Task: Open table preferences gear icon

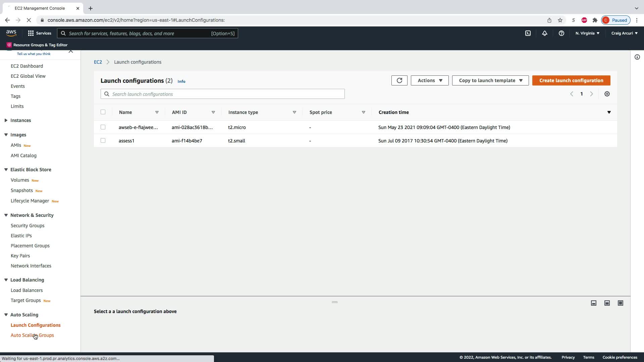Action: [x=607, y=94]
